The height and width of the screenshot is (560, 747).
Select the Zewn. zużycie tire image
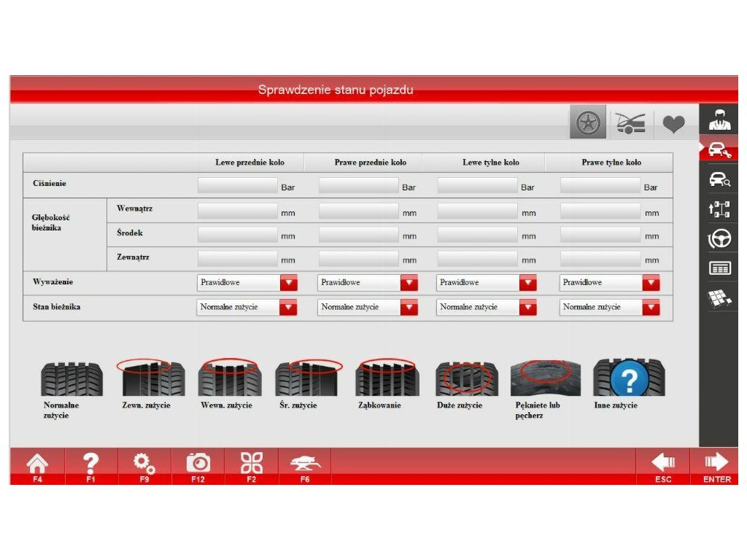(150, 378)
